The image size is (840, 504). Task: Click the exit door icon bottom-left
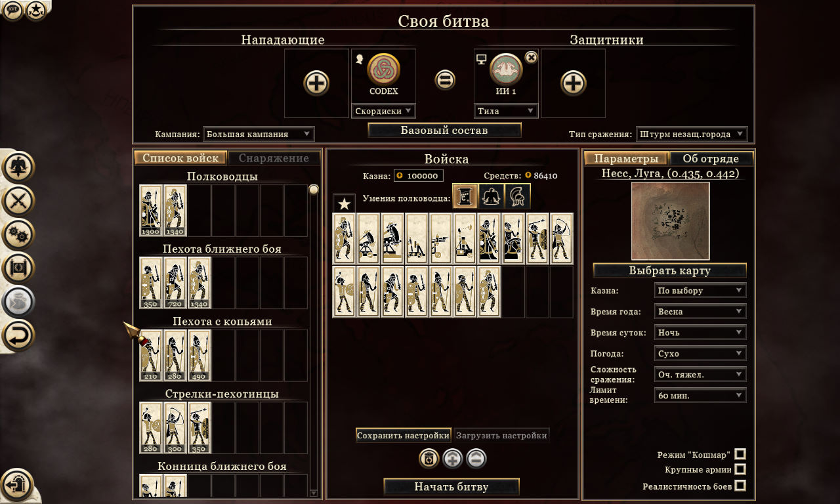(16, 485)
